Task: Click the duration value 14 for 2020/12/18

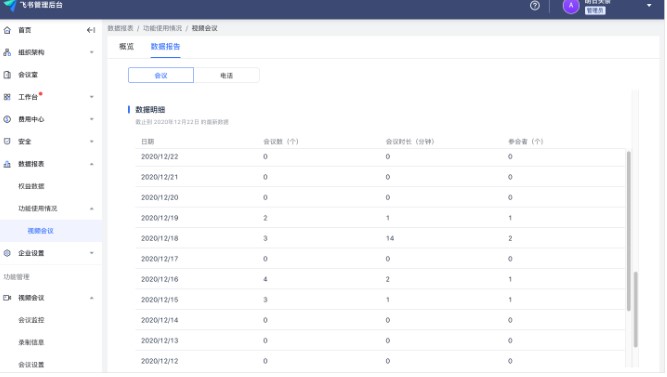Action: coord(390,238)
